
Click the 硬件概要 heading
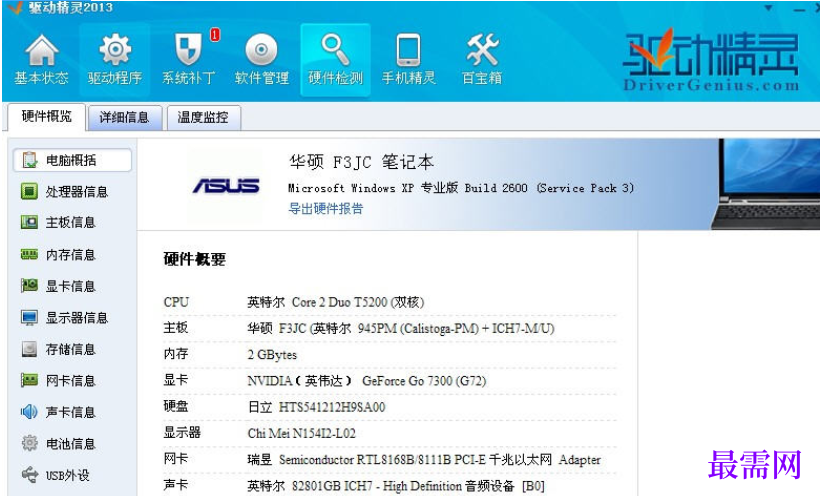coord(195,259)
